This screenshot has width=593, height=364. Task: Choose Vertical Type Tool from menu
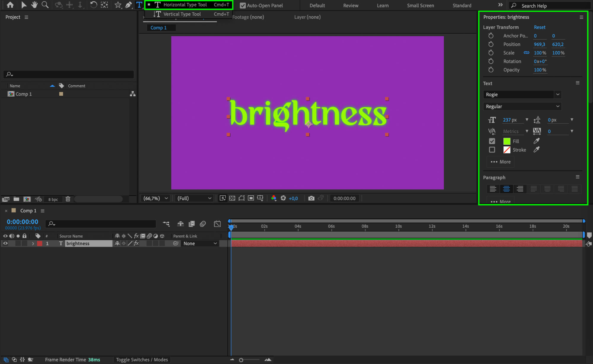tap(182, 14)
